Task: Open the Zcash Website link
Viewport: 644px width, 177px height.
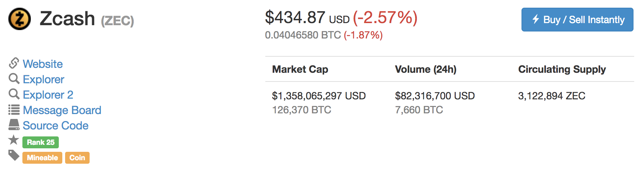Action: [x=43, y=64]
